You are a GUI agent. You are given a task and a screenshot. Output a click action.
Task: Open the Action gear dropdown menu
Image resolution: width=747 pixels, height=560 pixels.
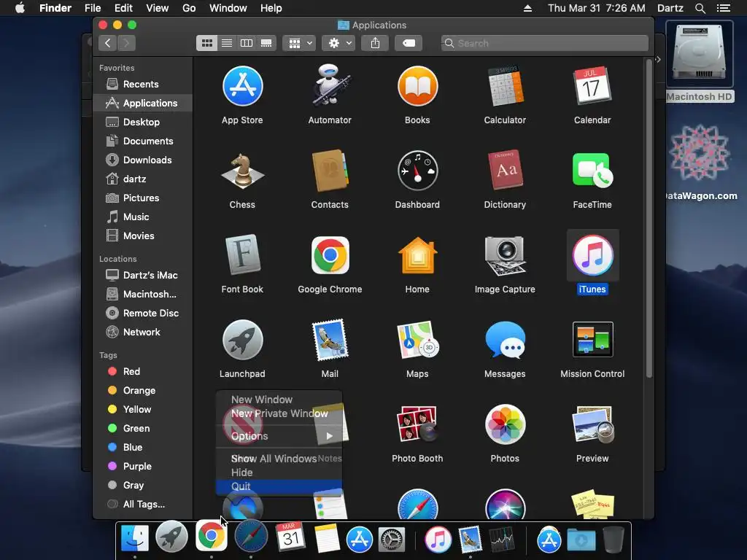tap(338, 43)
